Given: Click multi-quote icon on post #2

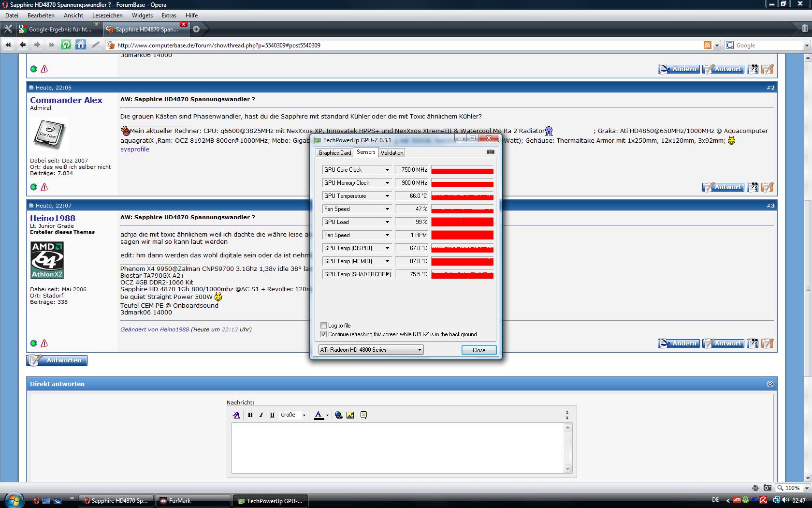Looking at the screenshot, I should click(x=753, y=187).
